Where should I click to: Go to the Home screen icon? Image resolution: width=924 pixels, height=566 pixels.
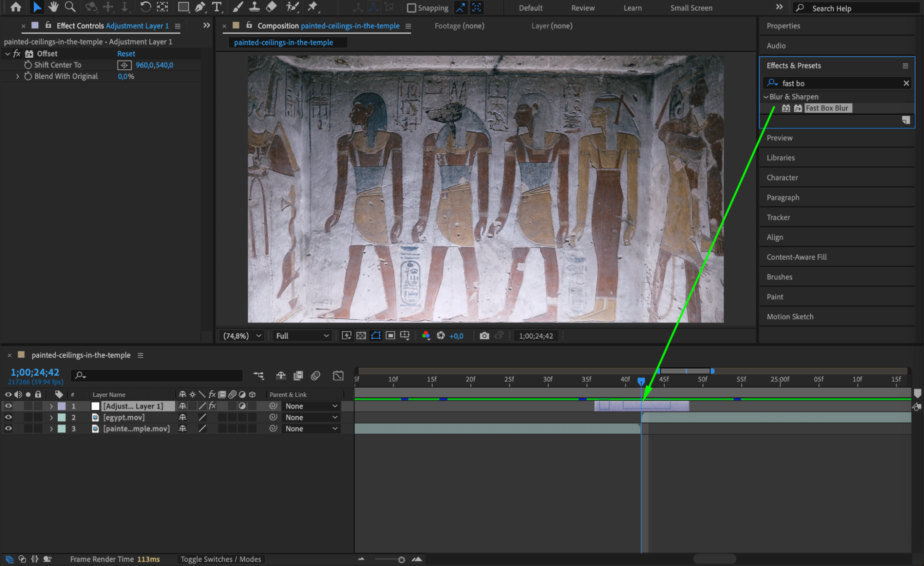point(16,7)
